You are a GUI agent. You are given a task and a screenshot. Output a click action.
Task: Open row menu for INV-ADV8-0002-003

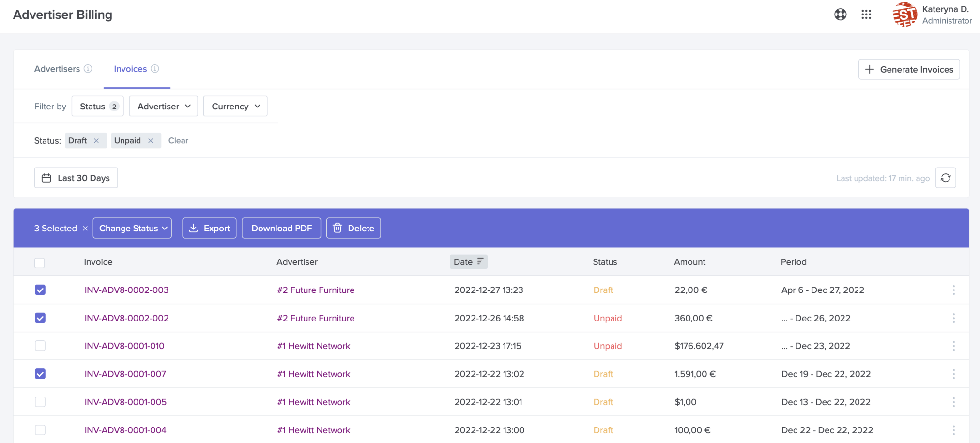click(954, 290)
